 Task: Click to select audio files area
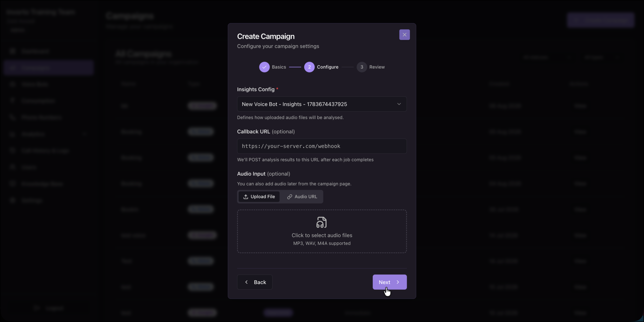322,231
